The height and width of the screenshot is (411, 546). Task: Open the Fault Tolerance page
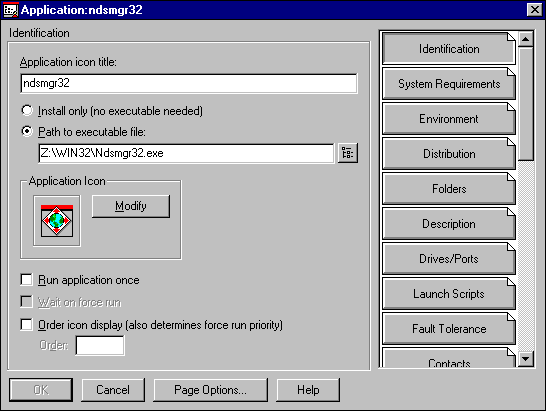[x=449, y=328]
